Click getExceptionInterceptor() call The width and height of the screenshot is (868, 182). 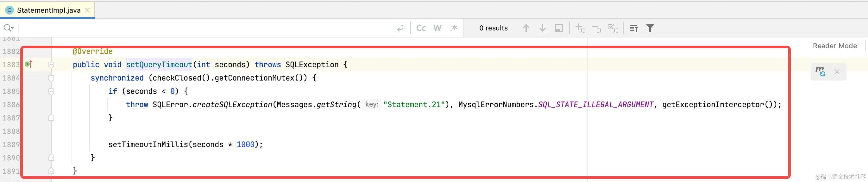point(720,105)
